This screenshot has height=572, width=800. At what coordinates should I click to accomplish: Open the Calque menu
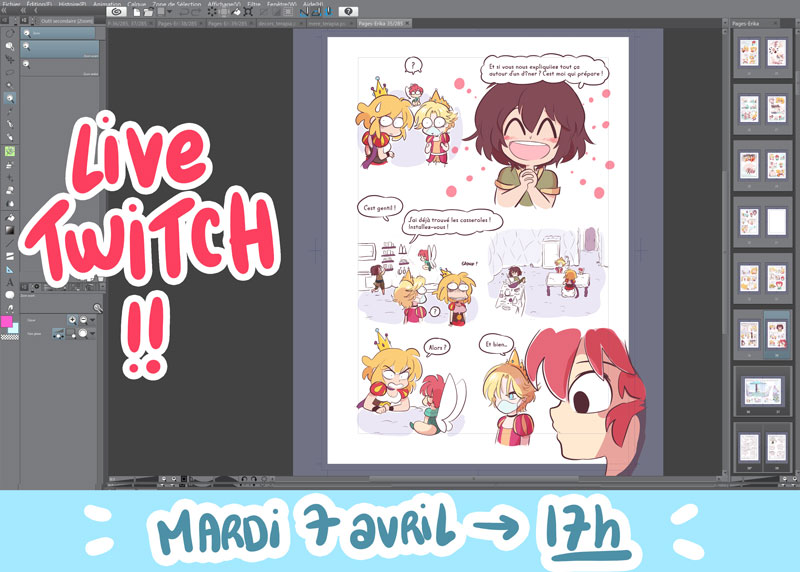[x=136, y=4]
